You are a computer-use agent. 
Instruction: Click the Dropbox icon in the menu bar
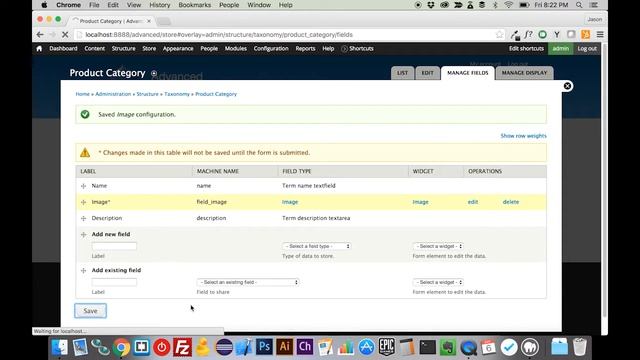pos(431,5)
